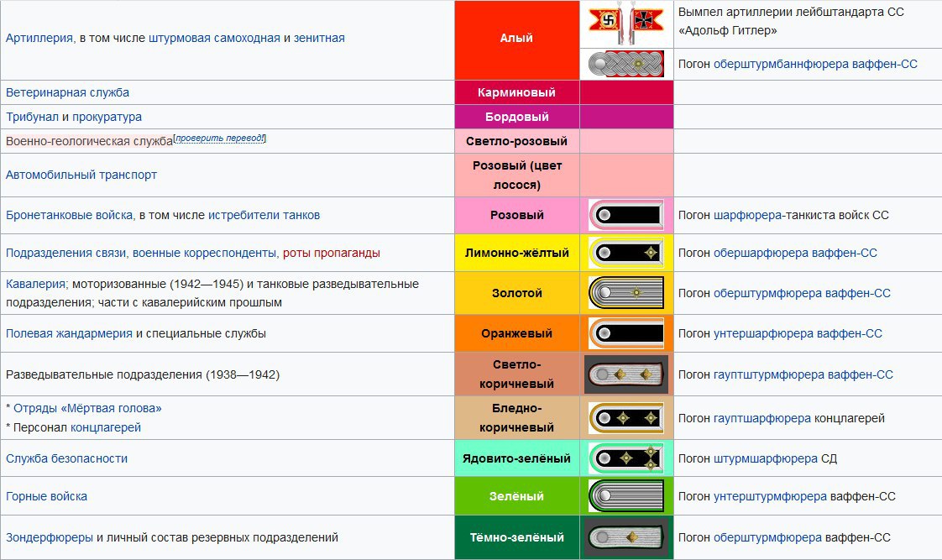Viewport: 942px width, 560px height.
Task: Open the pale-brown Hauptscharführer shoulder strap image
Action: pyautogui.click(x=626, y=418)
